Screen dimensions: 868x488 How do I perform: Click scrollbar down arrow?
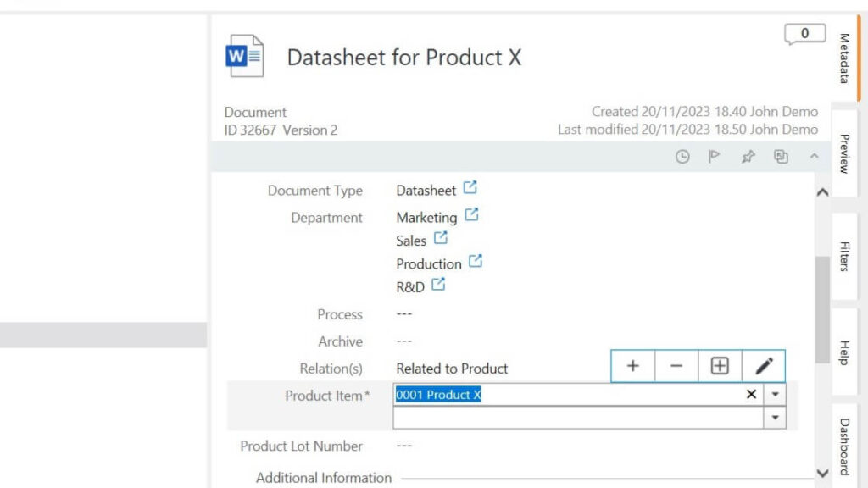(822, 473)
